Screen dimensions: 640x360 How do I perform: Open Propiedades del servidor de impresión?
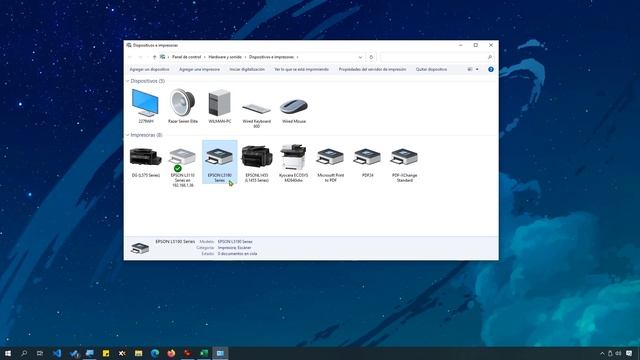(372, 69)
